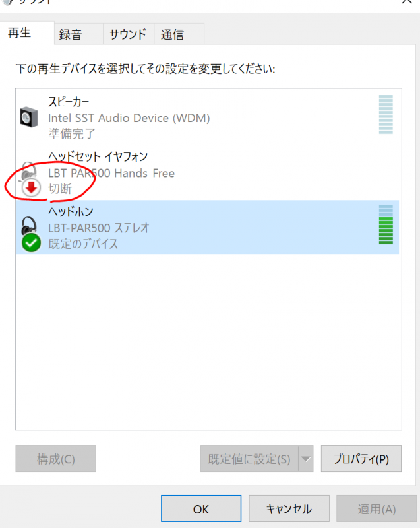Click the speaker volume level meter
This screenshot has width=420, height=528.
(386, 114)
